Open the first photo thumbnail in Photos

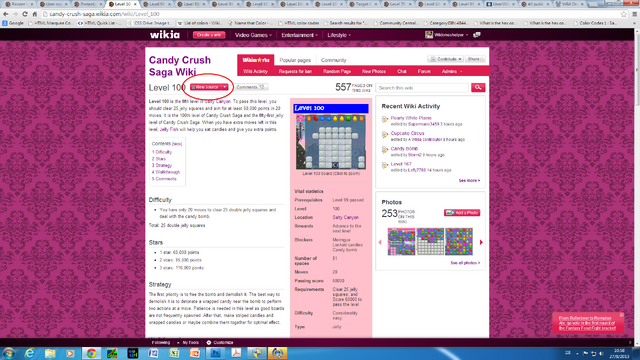pyautogui.click(x=401, y=242)
